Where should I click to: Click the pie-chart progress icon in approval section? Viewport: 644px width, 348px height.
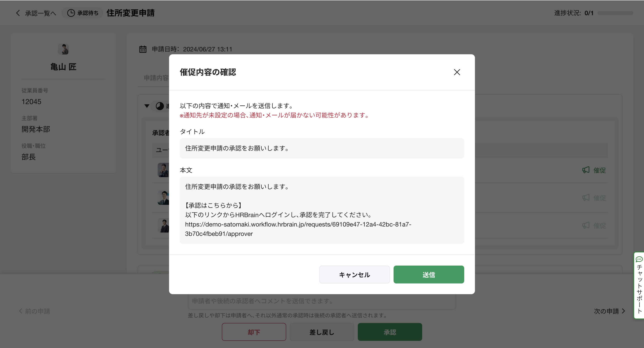coord(160,106)
